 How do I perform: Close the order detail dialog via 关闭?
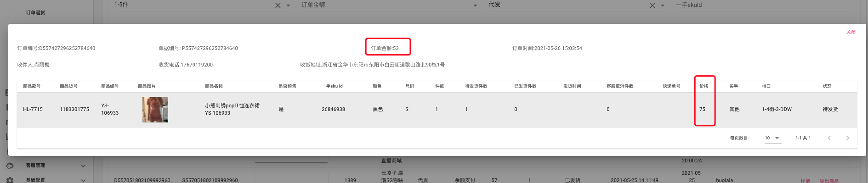[x=851, y=32]
